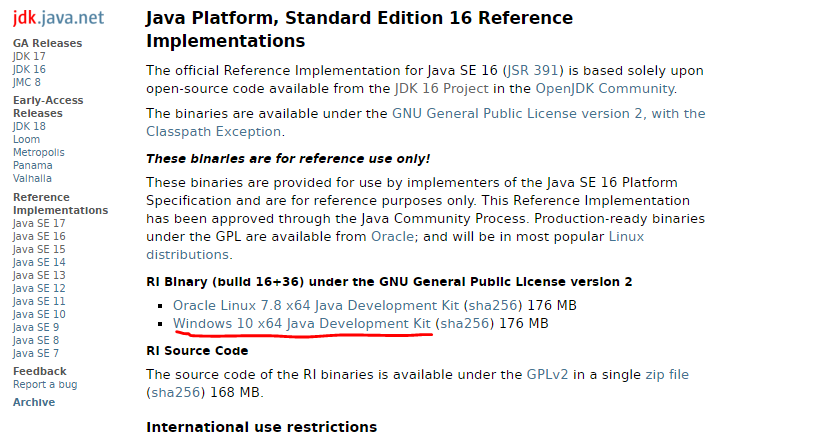Open JDK 18 early-access release
The height and width of the screenshot is (436, 829).
[29, 126]
